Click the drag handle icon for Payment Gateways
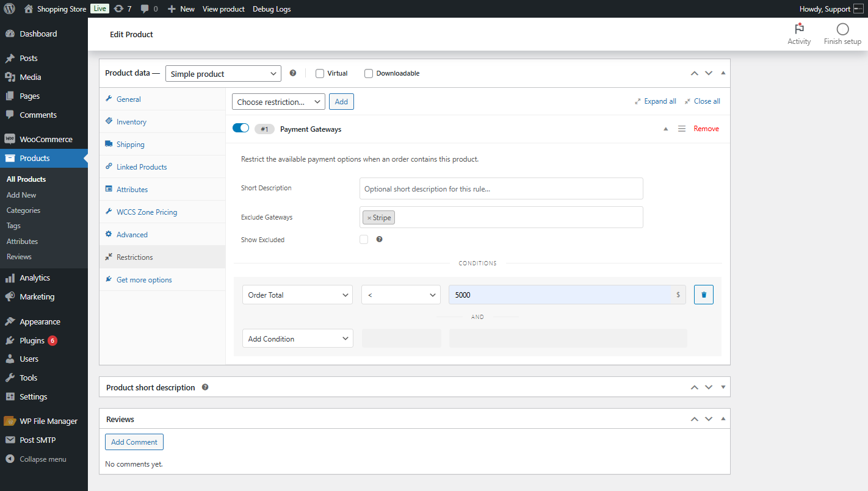This screenshot has width=868, height=491. point(682,129)
